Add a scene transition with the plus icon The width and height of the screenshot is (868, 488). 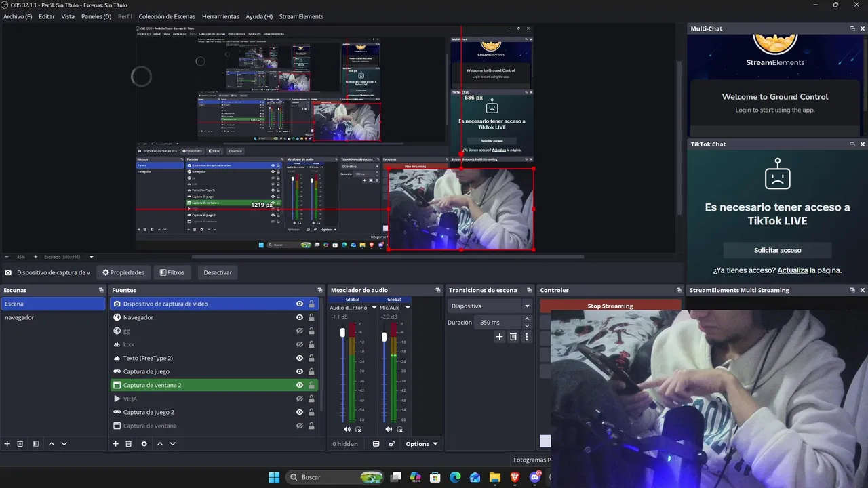pyautogui.click(x=500, y=337)
